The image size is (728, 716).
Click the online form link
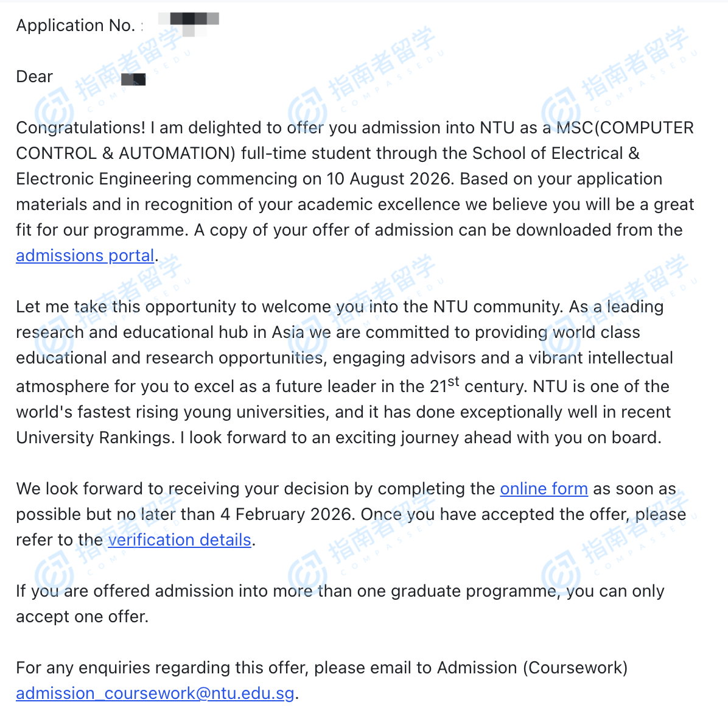coord(544,489)
